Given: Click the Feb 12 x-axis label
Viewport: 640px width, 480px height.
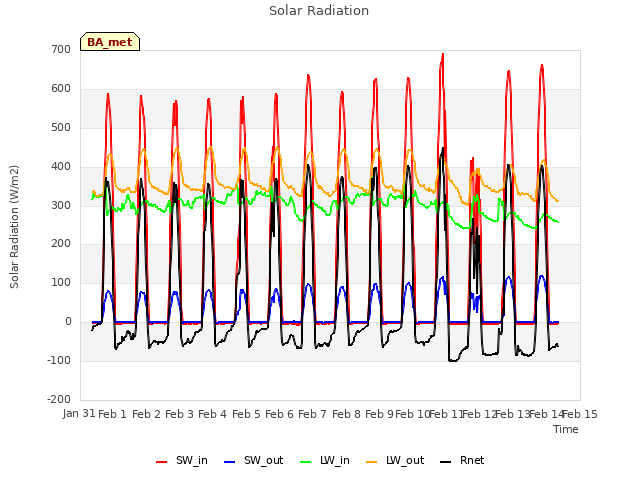Looking at the screenshot, I should pyautogui.click(x=479, y=414).
